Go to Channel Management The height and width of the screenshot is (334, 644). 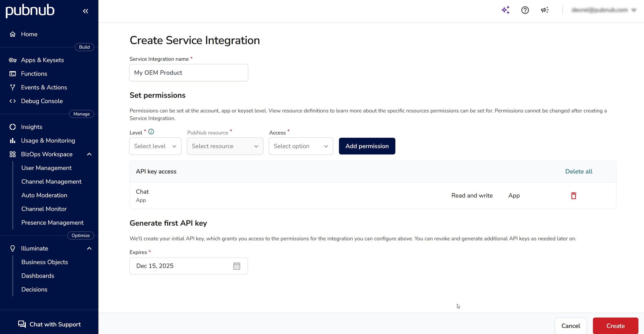(51, 182)
